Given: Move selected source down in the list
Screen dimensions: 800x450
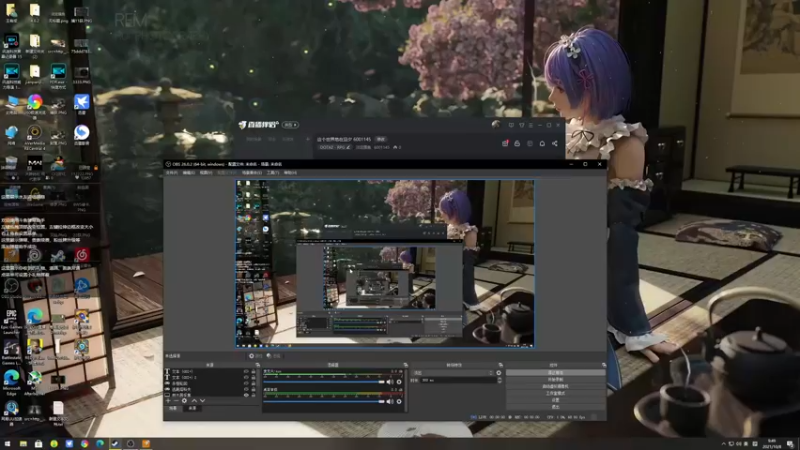Looking at the screenshot, I should tap(203, 401).
